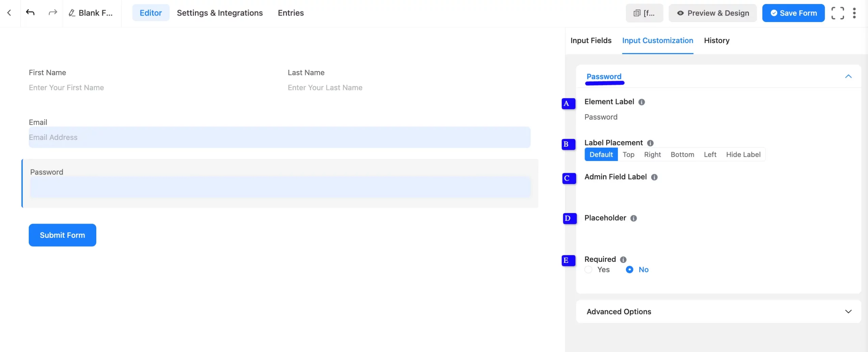
Task: Select No for the Required option
Action: 630,270
